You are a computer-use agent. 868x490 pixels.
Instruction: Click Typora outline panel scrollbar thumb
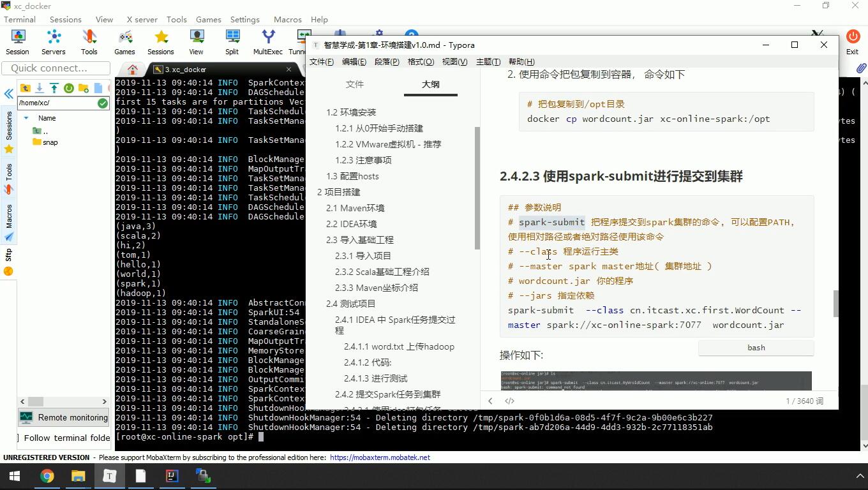click(x=477, y=188)
